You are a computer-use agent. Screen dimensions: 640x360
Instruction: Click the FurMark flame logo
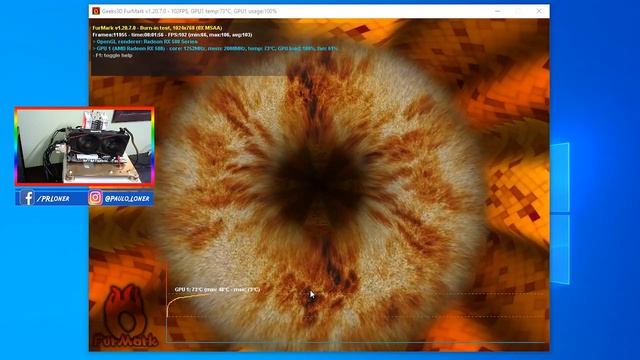click(x=125, y=317)
